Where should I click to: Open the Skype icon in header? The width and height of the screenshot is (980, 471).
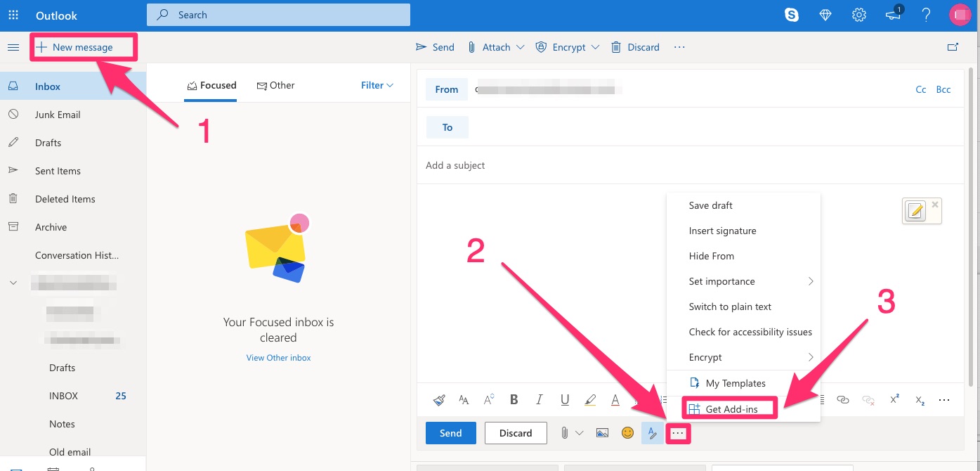pyautogui.click(x=792, y=15)
